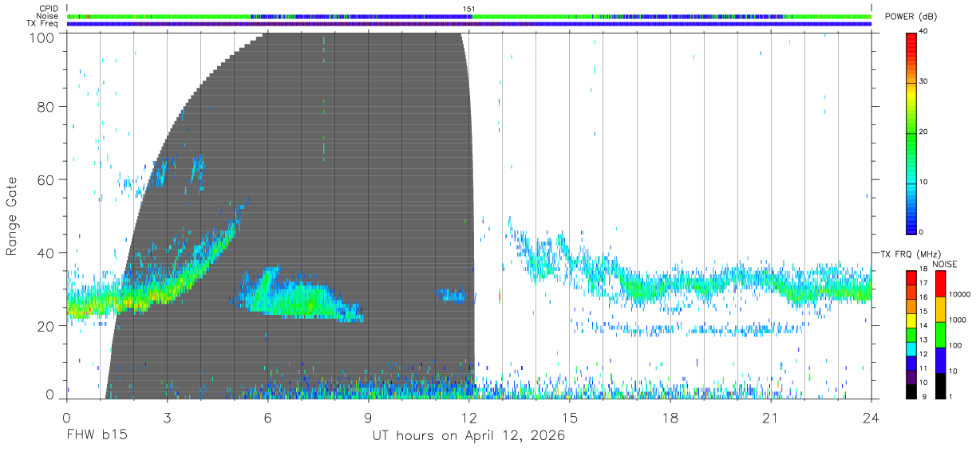The height and width of the screenshot is (452, 980).
Task: Click the "TX Freq" row label
Action: 43,23
